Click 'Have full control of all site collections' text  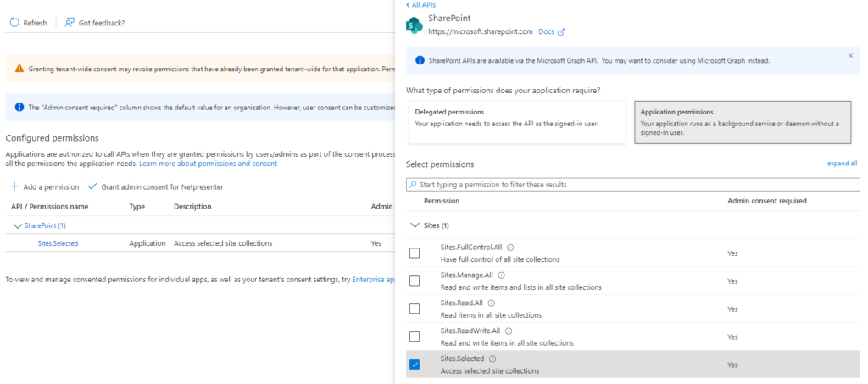[500, 259]
